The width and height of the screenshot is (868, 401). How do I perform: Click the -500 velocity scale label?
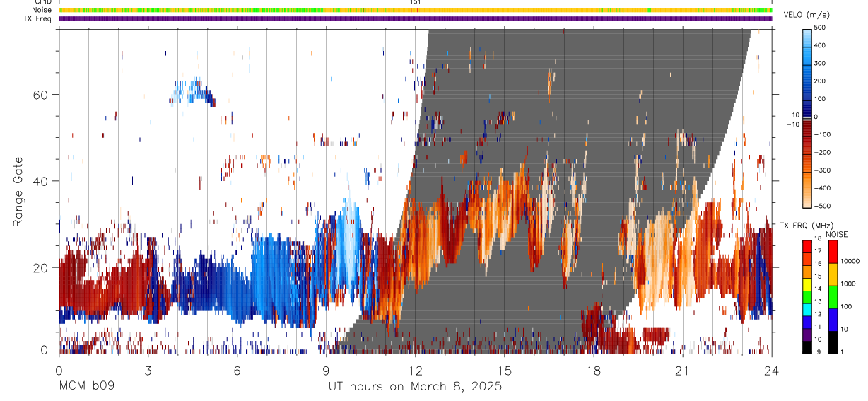(x=823, y=206)
